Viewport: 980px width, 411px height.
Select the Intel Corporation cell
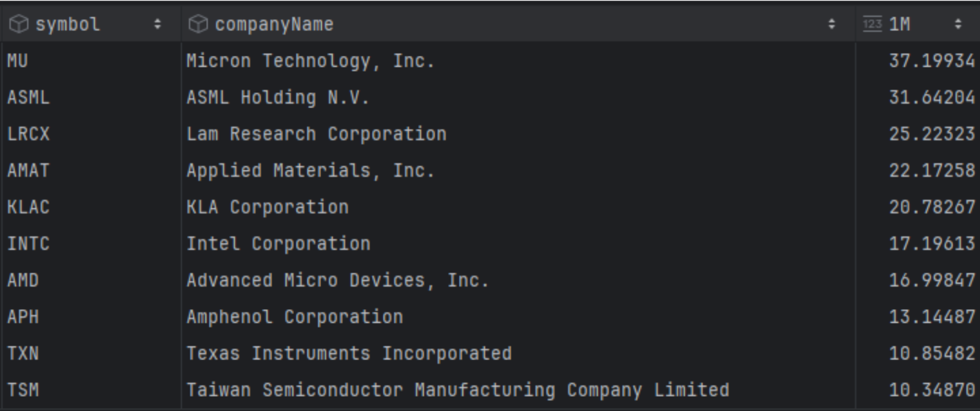278,244
